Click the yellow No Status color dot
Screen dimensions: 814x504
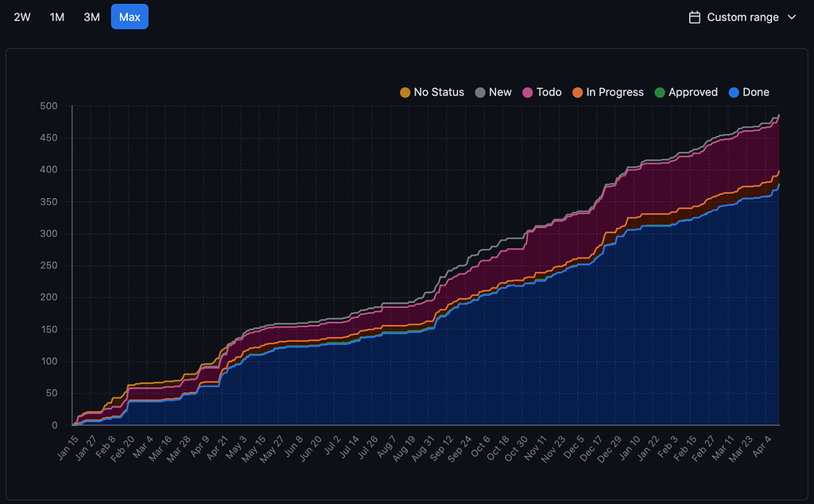[x=405, y=92]
